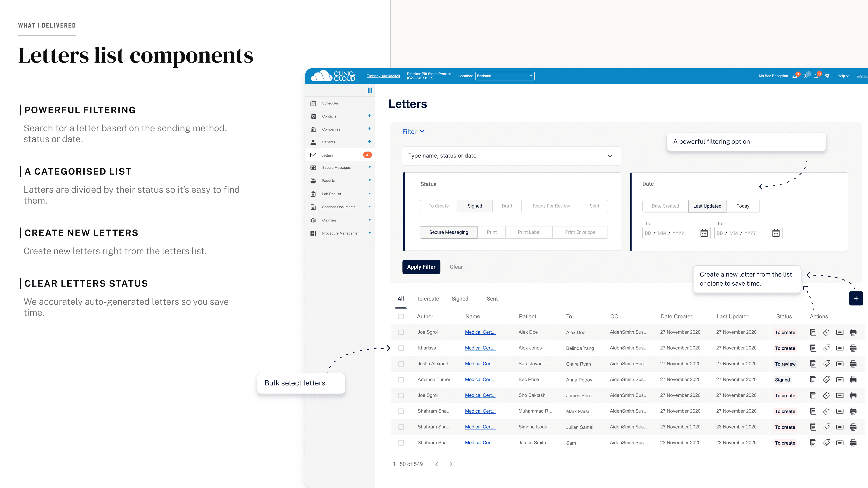Switch to the Sent tab
Screen dimensions: 868x488
(492, 299)
